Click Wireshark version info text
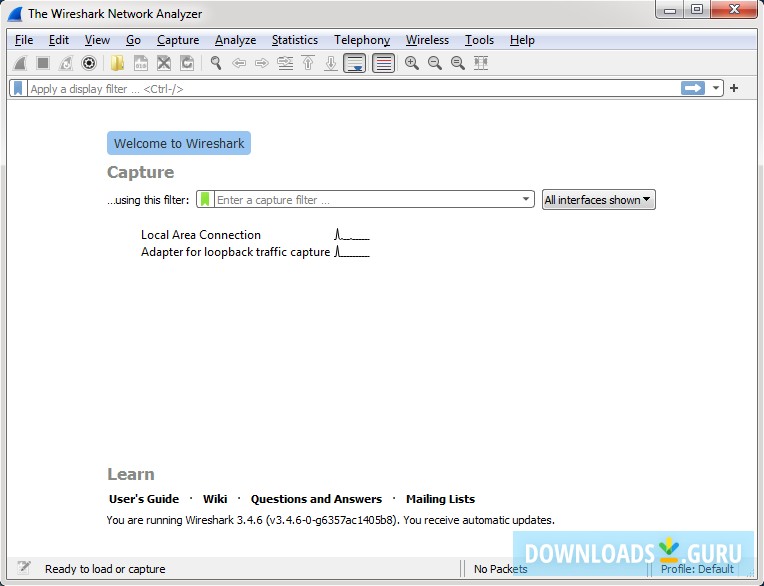 (x=330, y=520)
